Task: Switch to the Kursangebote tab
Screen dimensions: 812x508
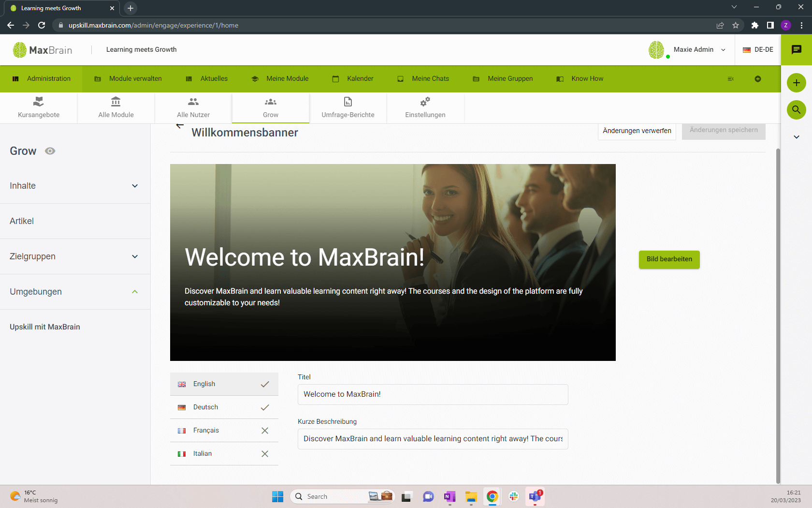Action: pos(39,107)
